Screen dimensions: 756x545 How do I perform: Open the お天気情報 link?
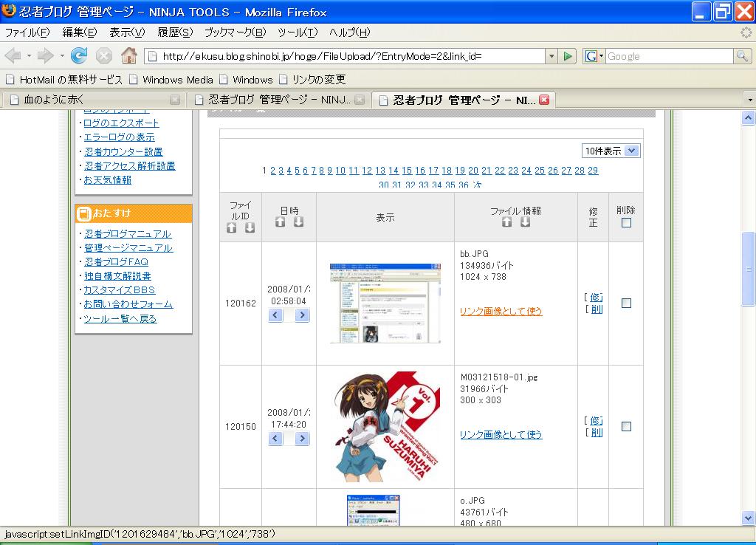click(x=108, y=180)
